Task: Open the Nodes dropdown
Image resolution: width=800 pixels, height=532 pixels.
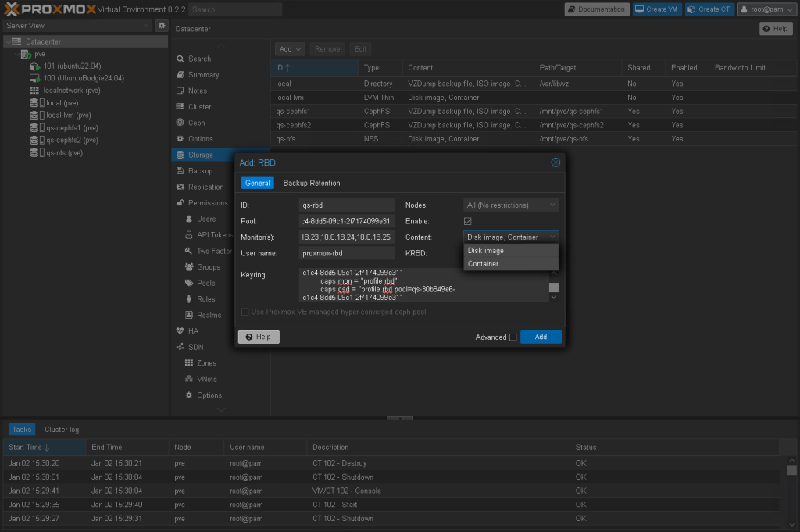Action: coord(511,205)
